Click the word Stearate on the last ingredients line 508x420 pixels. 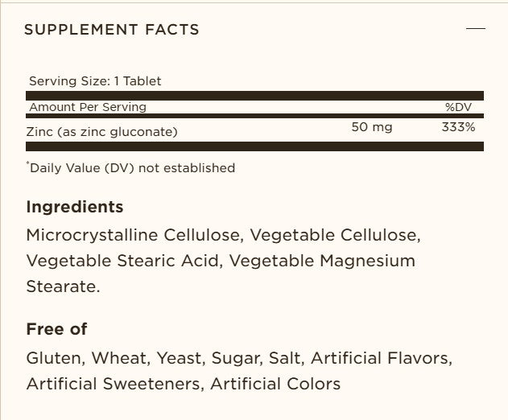click(x=62, y=286)
